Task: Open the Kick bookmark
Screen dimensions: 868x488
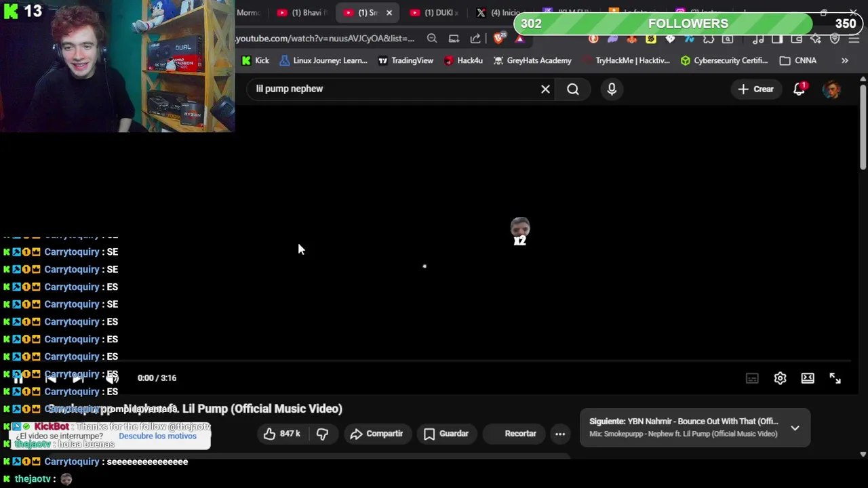Action: click(256, 60)
